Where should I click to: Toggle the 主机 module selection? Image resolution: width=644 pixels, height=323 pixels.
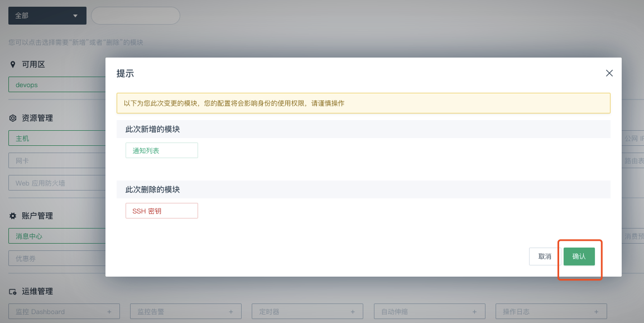(57, 139)
